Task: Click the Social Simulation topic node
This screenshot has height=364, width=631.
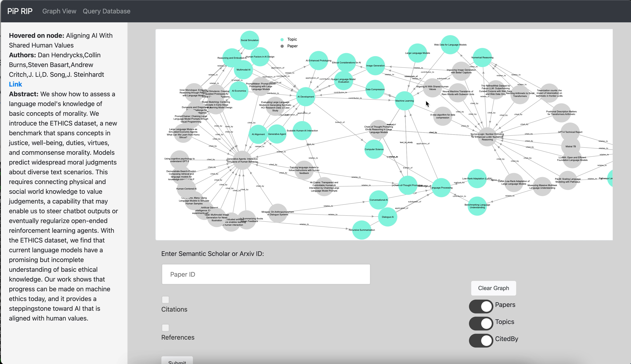Action: pyautogui.click(x=249, y=40)
